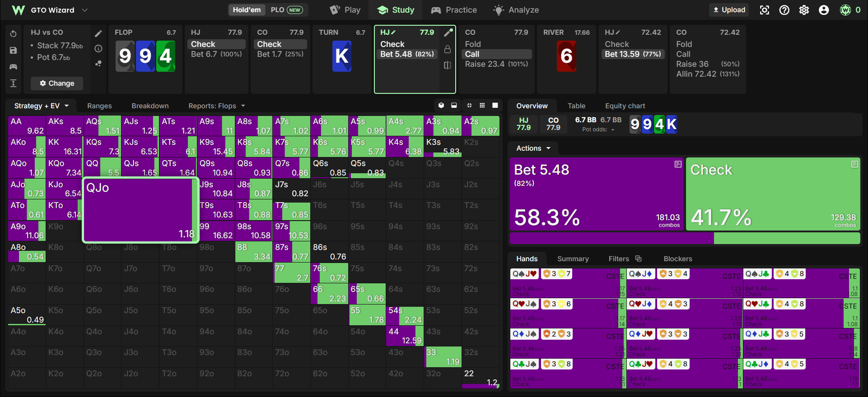Click the collapse/expand height icon in left sidebar
Screen dimensions: 868x397
coord(13,83)
